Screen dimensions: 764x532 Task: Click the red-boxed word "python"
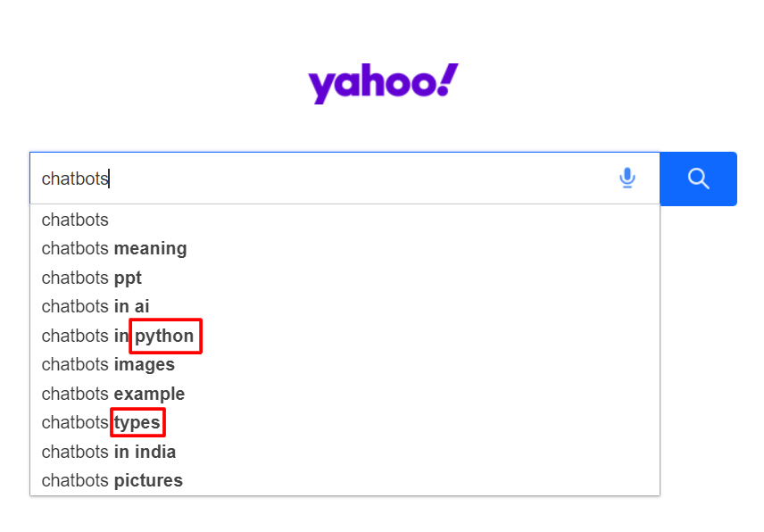pos(165,336)
